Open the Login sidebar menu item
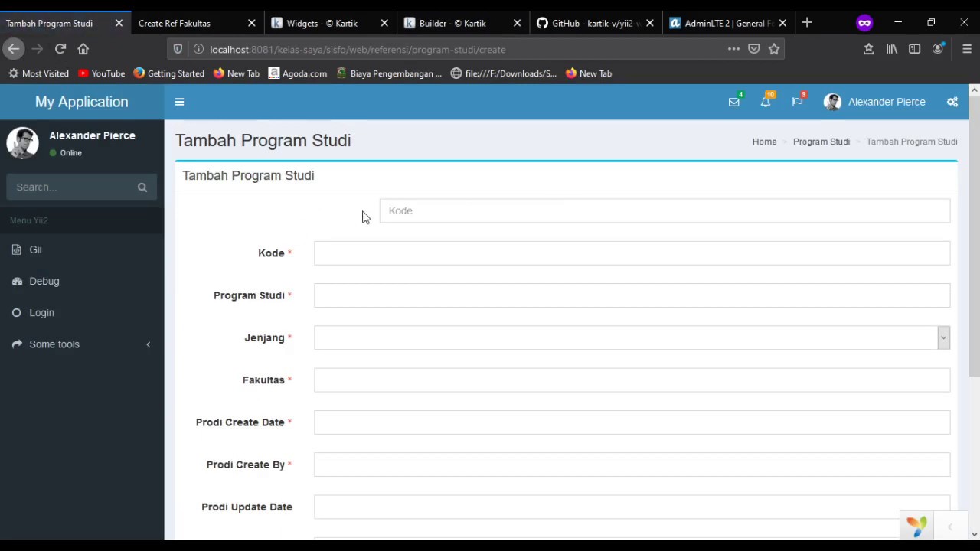This screenshot has height=551, width=980. [x=82, y=312]
